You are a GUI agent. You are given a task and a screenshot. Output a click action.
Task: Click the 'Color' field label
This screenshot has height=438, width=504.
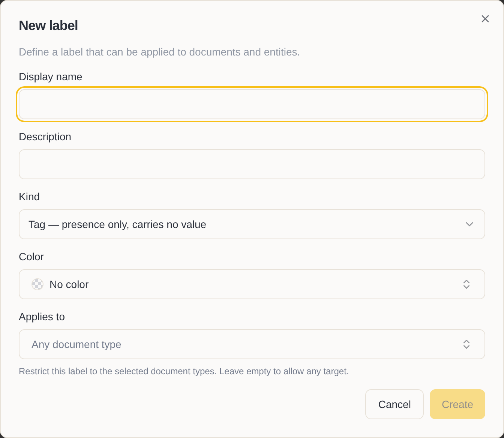point(31,257)
